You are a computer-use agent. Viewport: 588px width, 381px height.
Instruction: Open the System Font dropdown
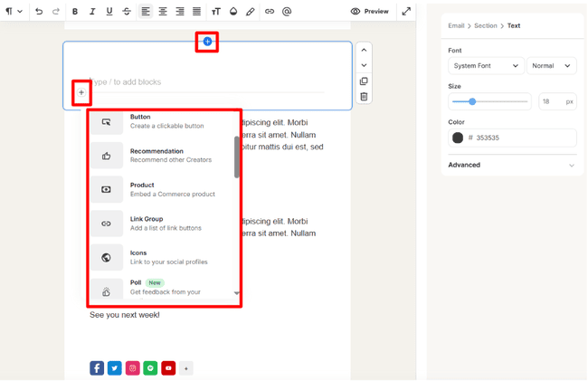tap(486, 66)
